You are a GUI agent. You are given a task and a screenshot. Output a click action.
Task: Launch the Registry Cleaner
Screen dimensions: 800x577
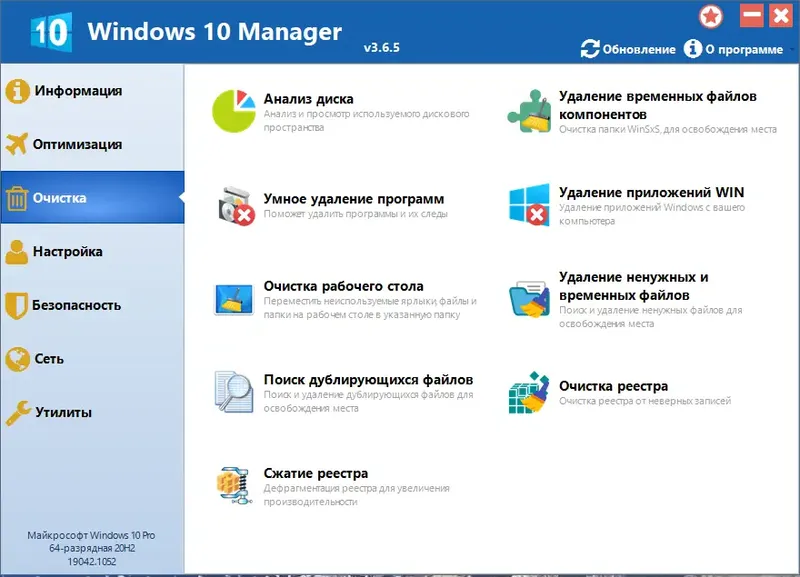[x=612, y=384]
